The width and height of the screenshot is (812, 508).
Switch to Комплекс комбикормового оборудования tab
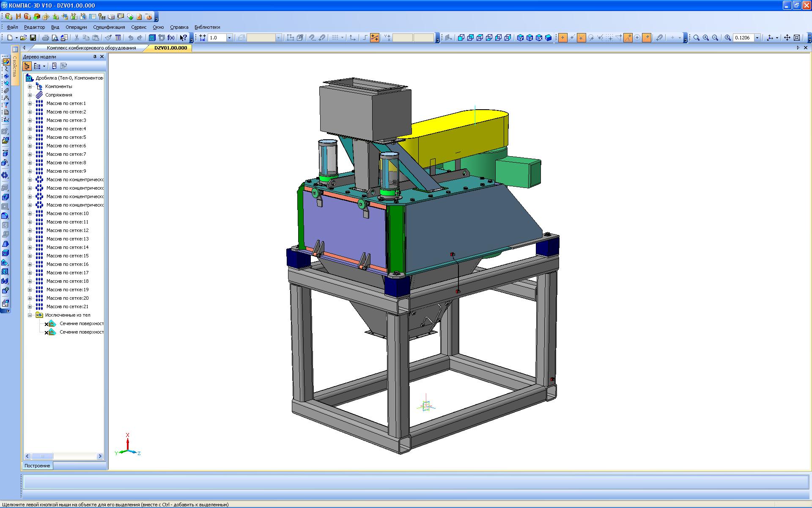[x=91, y=48]
